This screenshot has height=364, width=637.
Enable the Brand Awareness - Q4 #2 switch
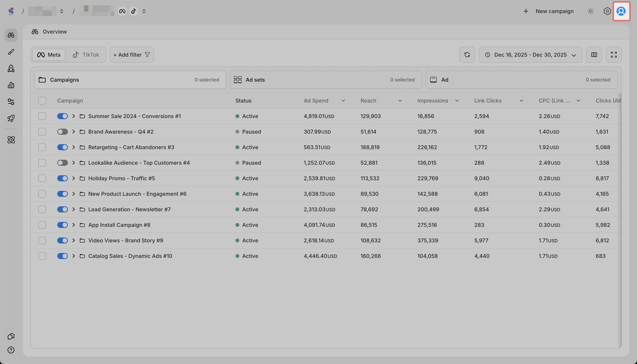63,132
